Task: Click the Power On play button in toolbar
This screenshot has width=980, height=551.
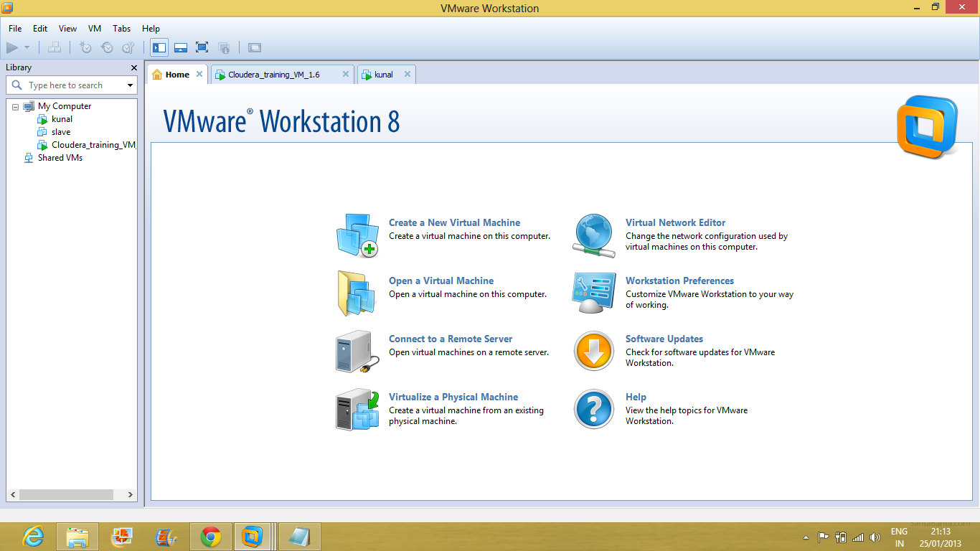Action: (x=11, y=48)
